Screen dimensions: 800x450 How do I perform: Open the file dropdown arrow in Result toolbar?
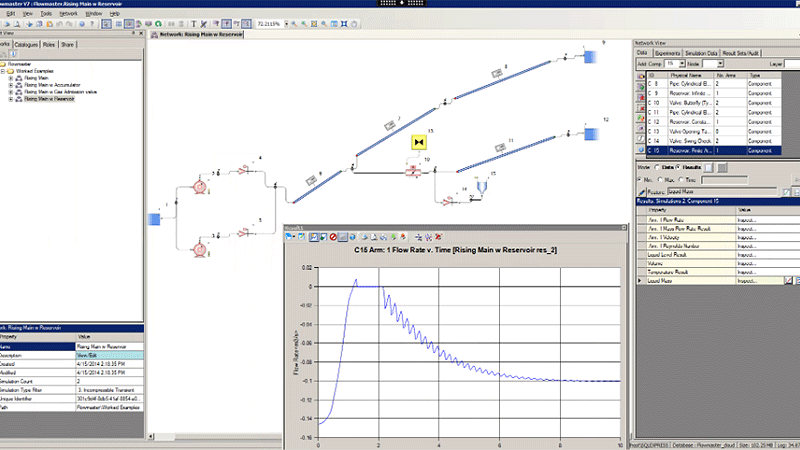tap(294, 237)
